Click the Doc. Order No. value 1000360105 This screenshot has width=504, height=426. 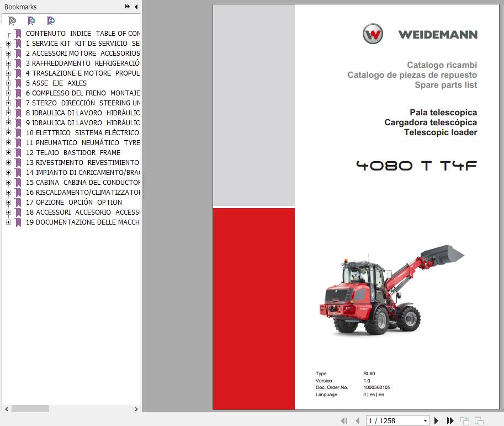coord(376,387)
